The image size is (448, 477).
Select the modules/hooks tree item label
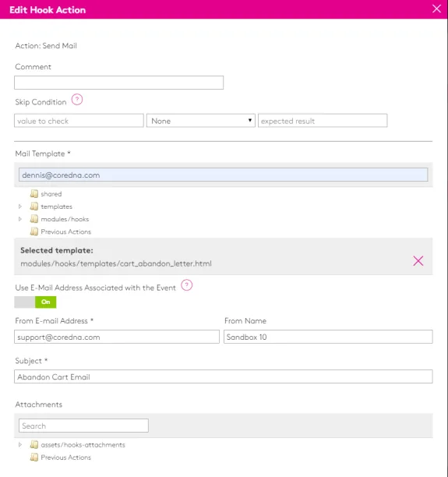[x=65, y=219]
